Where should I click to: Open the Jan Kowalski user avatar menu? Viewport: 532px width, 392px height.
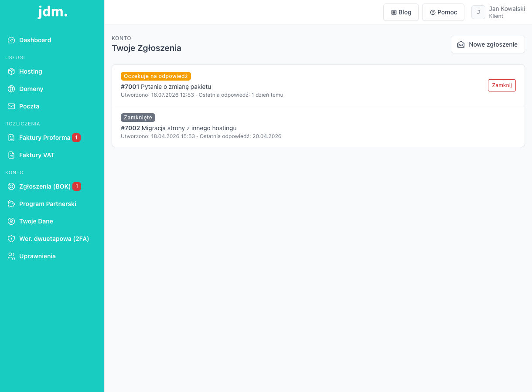pos(478,12)
